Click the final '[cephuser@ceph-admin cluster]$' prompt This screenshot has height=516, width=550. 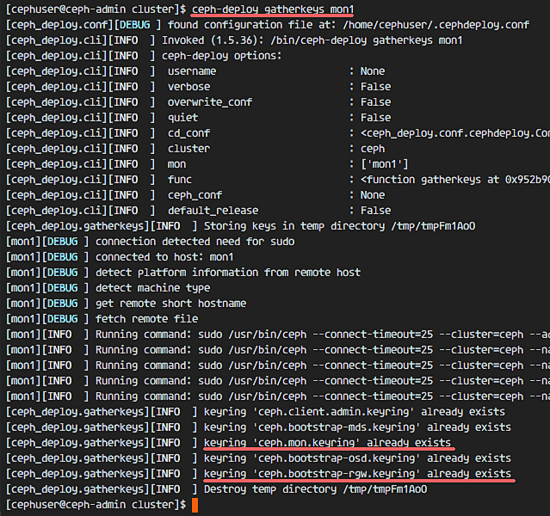(96, 505)
